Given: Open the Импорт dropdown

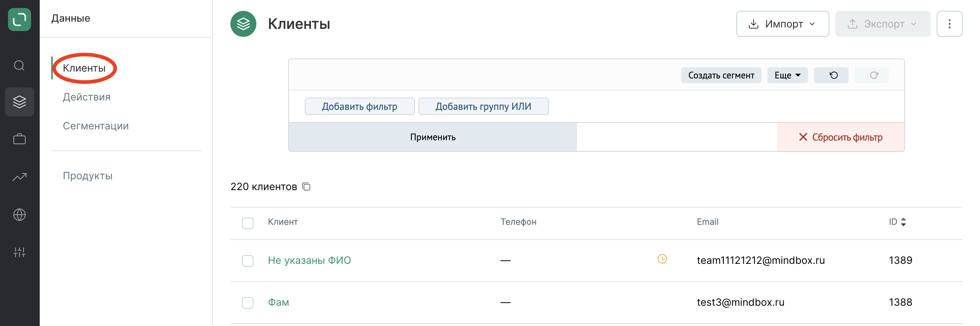Looking at the screenshot, I should click(x=782, y=24).
